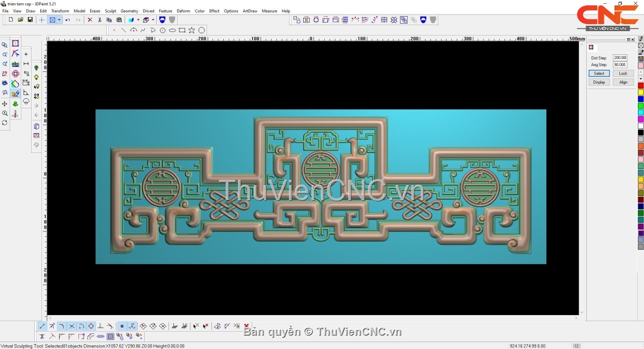Cut selection with scissors icon

tap(100, 20)
